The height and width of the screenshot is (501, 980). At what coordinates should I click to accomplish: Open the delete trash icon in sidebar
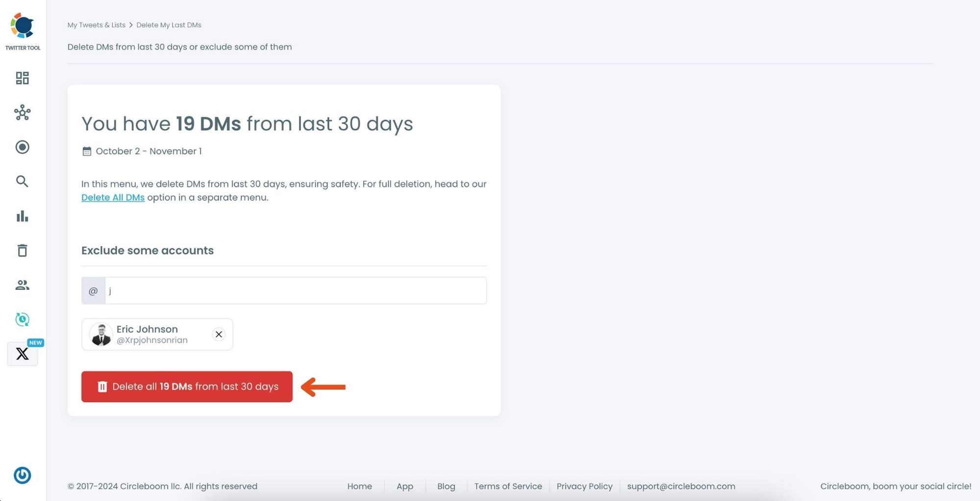click(22, 250)
